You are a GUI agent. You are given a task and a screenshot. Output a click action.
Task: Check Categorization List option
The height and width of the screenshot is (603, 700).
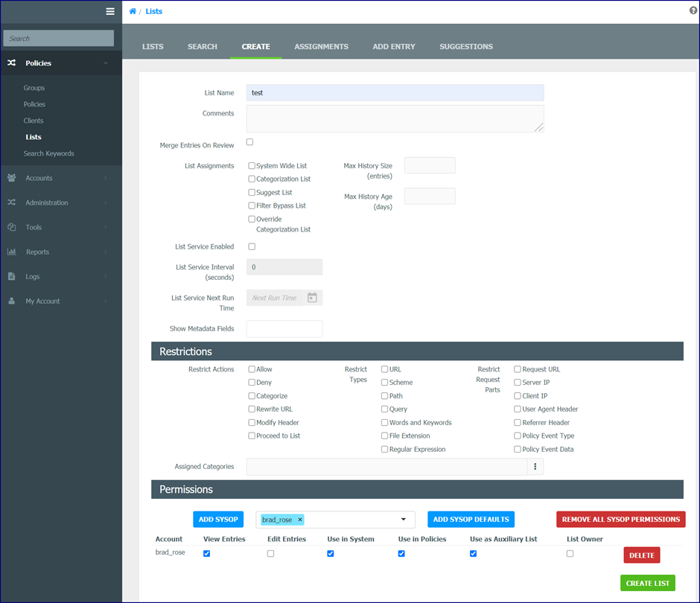(x=252, y=179)
